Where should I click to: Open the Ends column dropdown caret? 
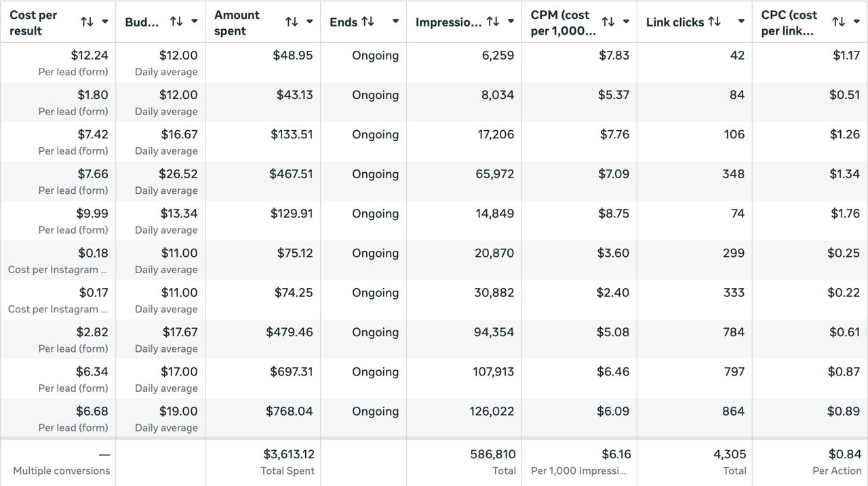pyautogui.click(x=395, y=22)
